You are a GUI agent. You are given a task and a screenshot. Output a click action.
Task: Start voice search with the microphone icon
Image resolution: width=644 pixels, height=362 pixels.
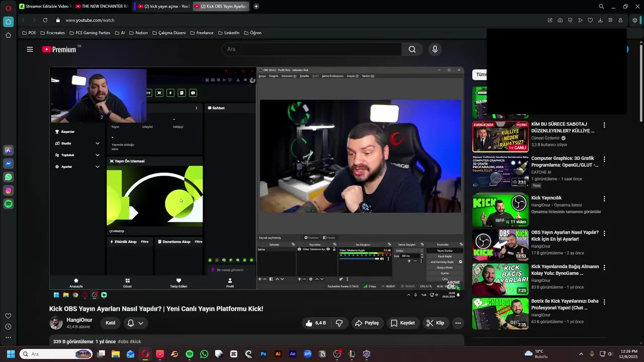(435, 49)
